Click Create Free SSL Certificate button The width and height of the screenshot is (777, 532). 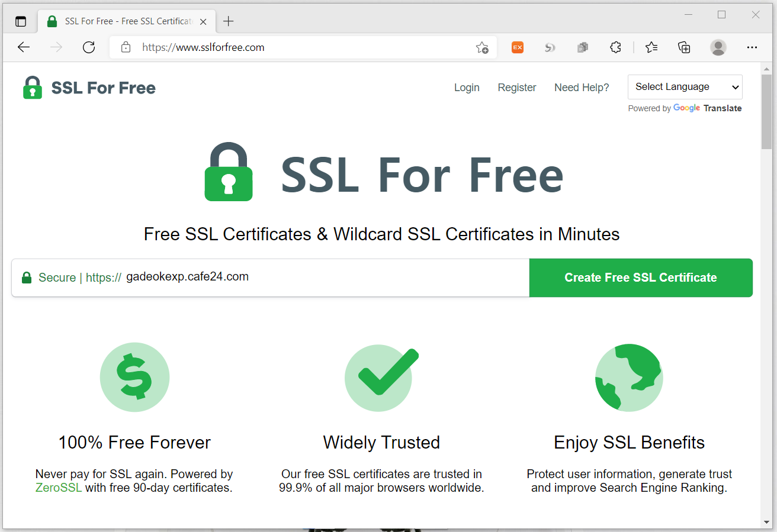coord(641,278)
